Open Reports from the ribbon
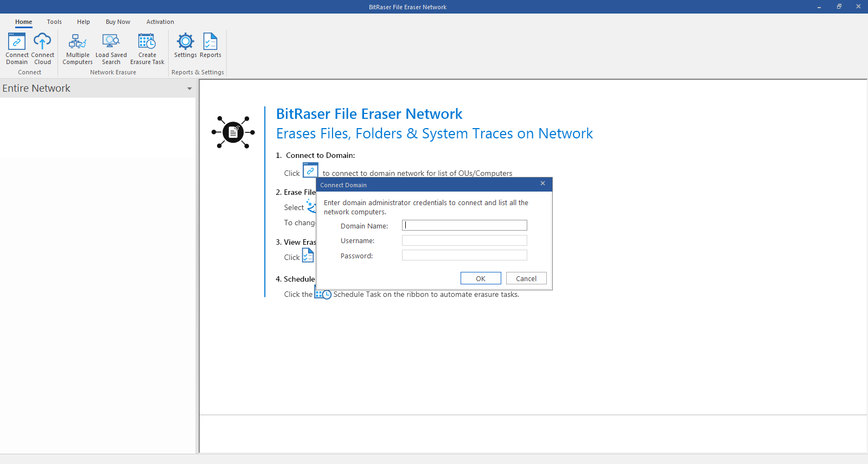The height and width of the screenshot is (464, 868). coord(210,46)
